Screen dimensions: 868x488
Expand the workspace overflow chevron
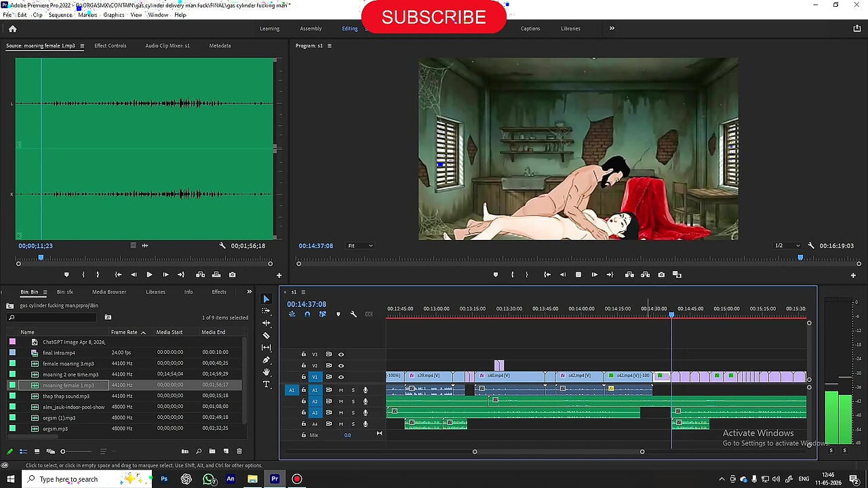(612, 28)
